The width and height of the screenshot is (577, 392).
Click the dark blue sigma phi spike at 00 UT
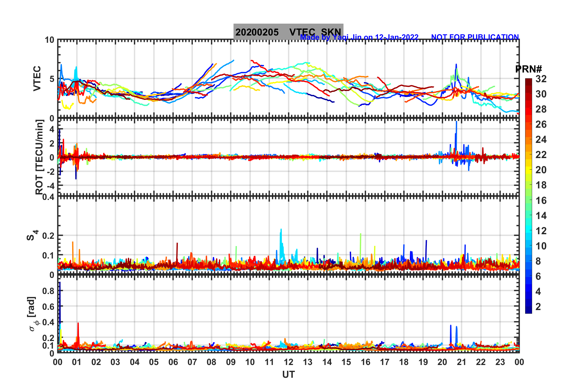click(60, 303)
